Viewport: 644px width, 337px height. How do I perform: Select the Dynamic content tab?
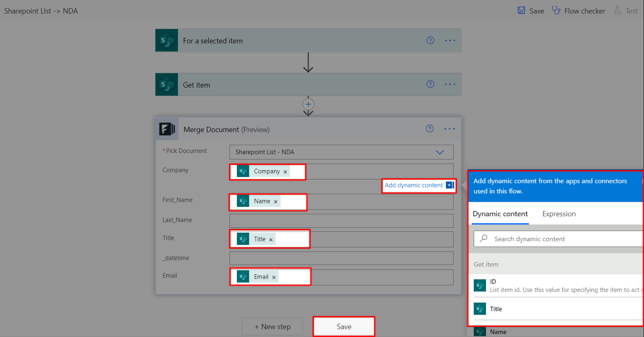click(500, 214)
